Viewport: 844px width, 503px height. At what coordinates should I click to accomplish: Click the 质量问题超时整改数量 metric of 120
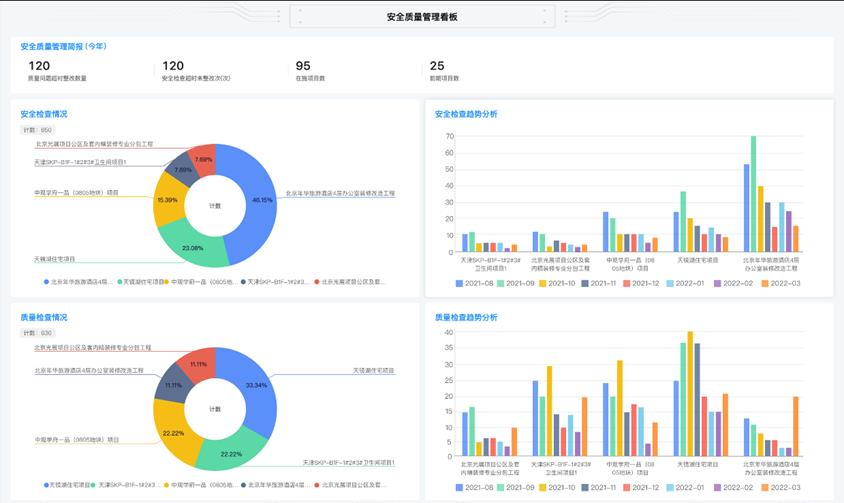point(57,71)
